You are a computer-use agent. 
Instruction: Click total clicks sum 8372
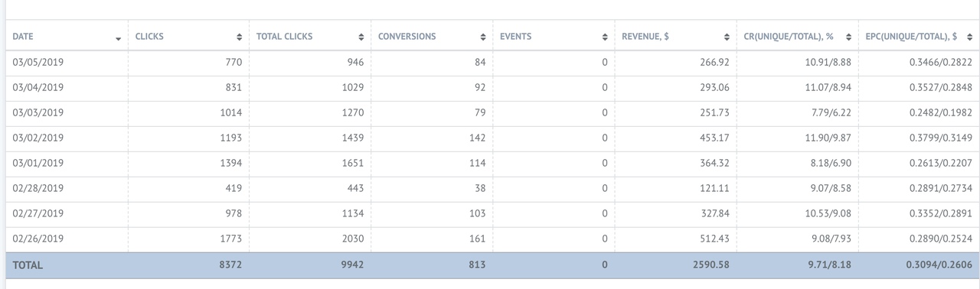(230, 265)
